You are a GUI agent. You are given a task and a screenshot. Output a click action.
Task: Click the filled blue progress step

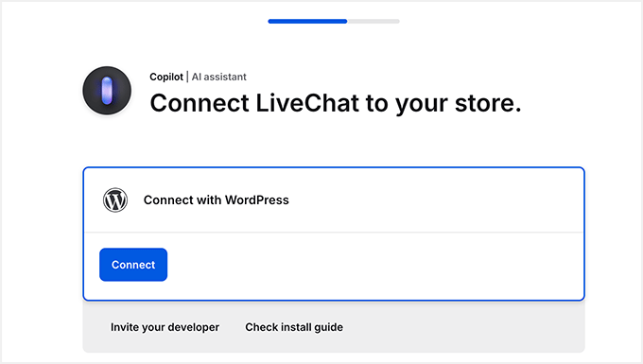pos(307,22)
